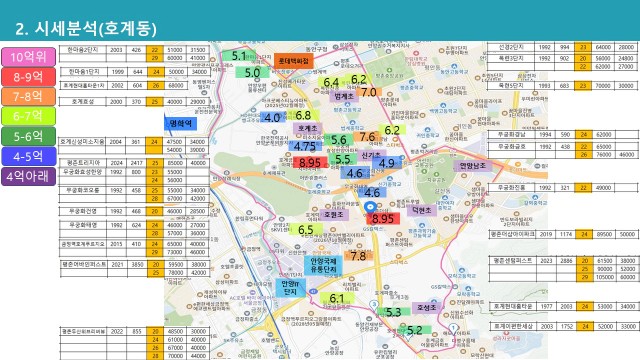Click the slide title 시세분석(호계동)
This screenshot has width=640, height=360.
(86, 28)
